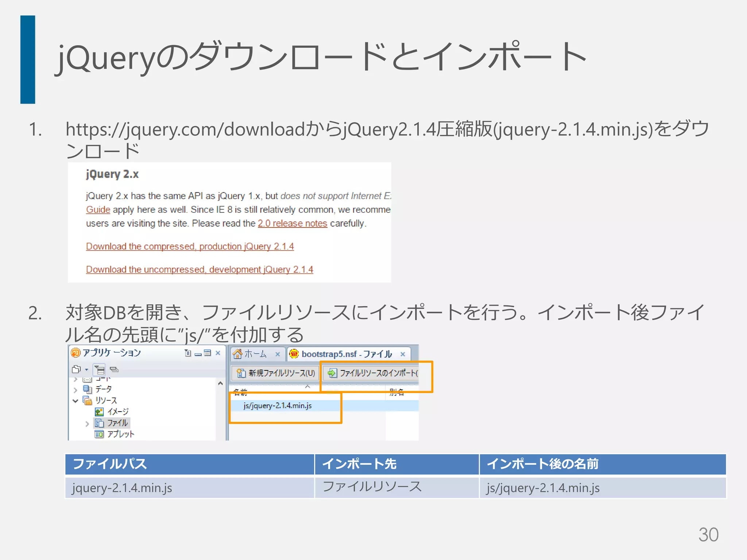This screenshot has height=560, width=747.
Task: Click the jQuery 2.x heading
Action: 112,174
